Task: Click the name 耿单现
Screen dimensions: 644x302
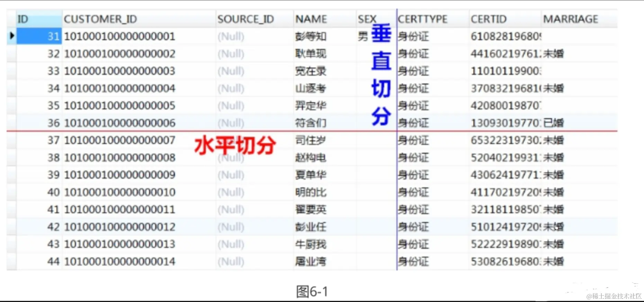Action: (311, 54)
